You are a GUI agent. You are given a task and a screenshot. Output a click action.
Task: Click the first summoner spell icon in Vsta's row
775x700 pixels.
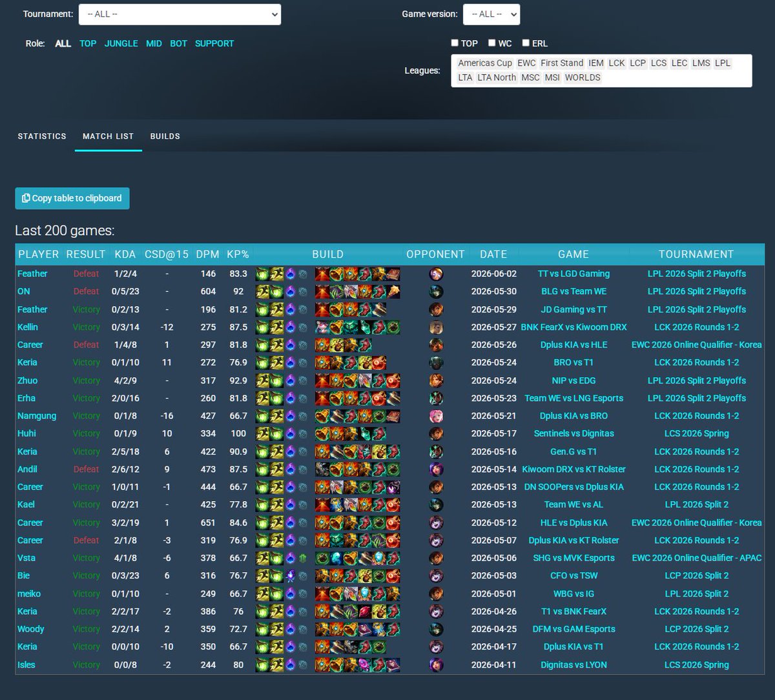262,558
